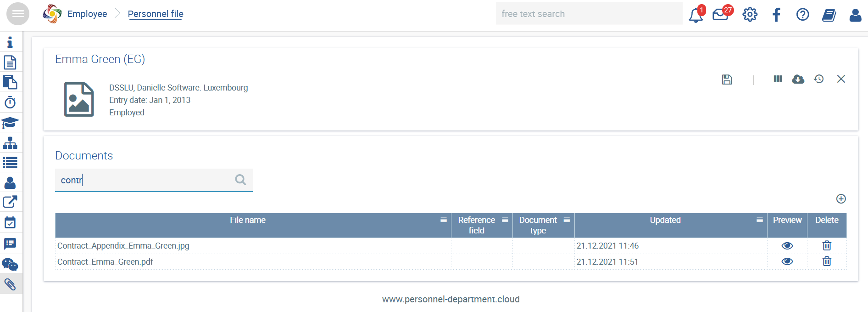Add a new document with the plus icon
Viewport: 868px width, 312px height.
point(841,199)
